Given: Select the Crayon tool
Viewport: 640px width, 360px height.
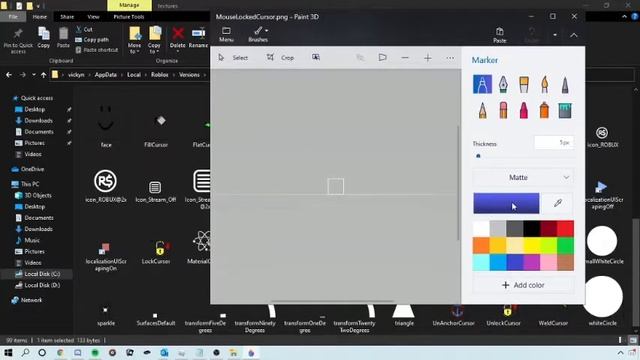Looking at the screenshot, I should [524, 110].
